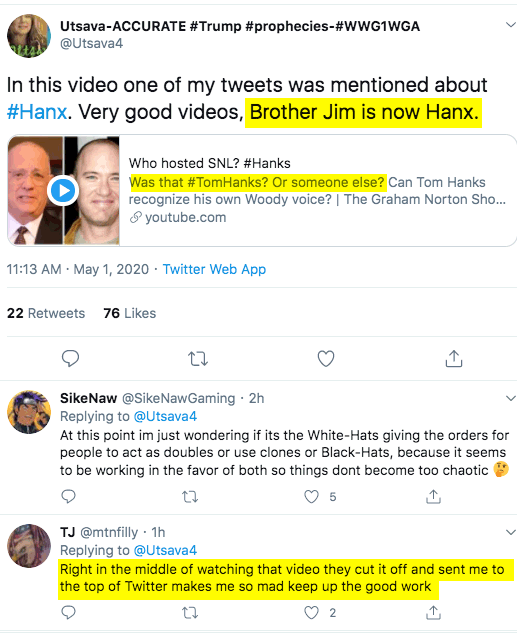Retweet the main Utsava4 tweet
Viewport: 517px width, 633px height.
(198, 358)
